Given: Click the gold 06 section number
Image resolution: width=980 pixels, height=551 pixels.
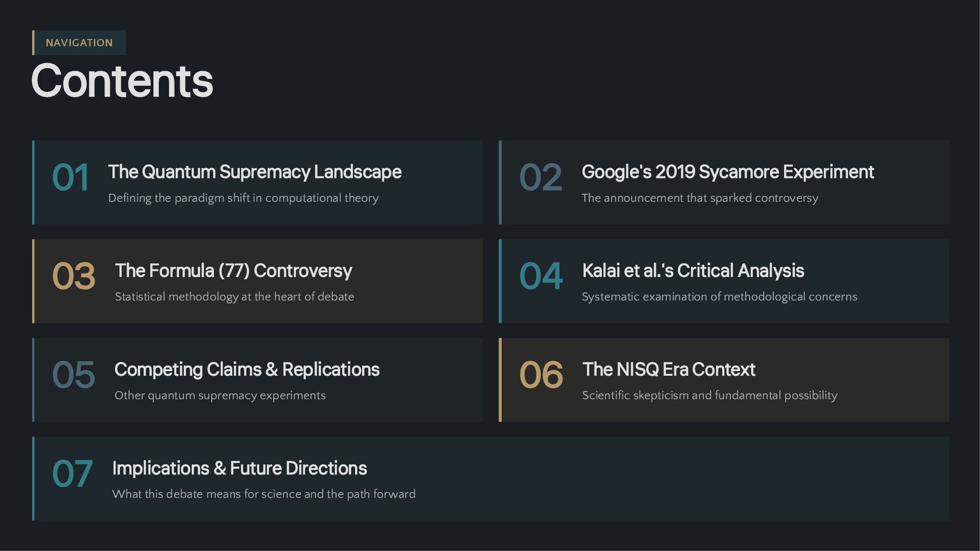Looking at the screenshot, I should (541, 375).
